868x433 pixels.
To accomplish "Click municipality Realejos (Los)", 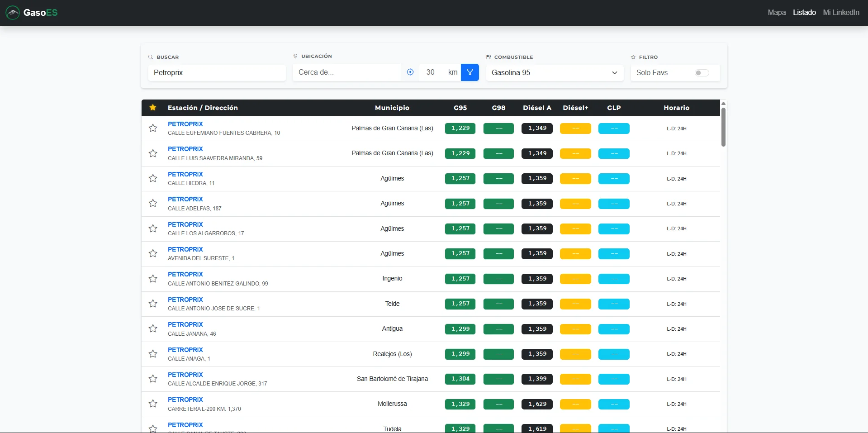I will (392, 354).
